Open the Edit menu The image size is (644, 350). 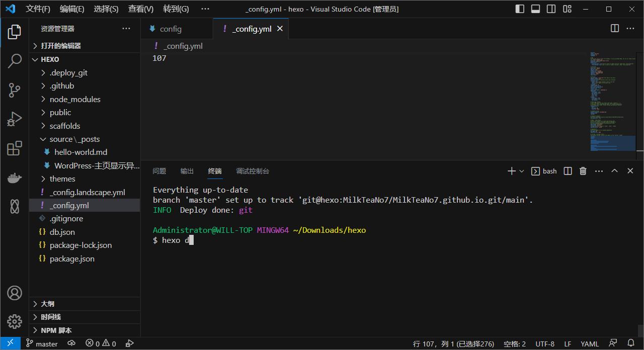pyautogui.click(x=72, y=9)
